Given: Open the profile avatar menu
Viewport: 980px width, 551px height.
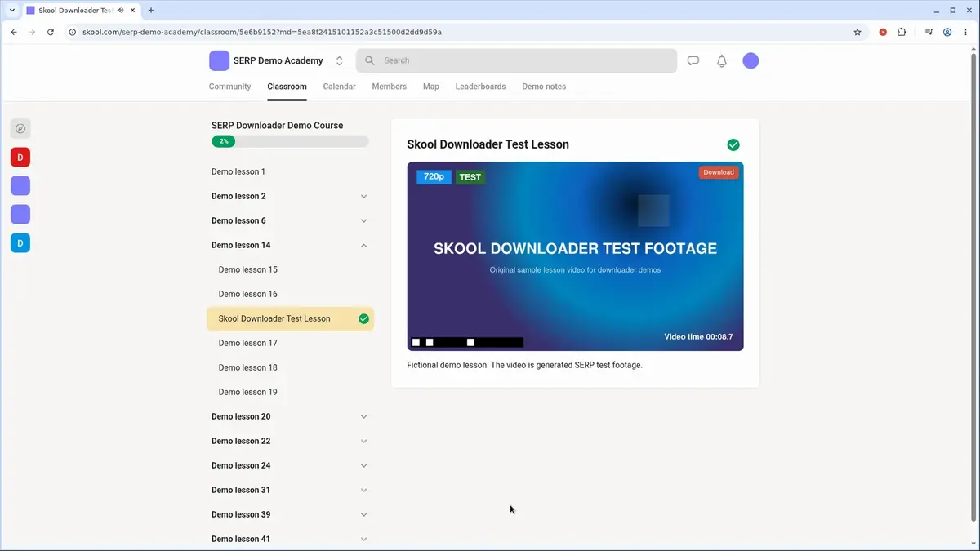Looking at the screenshot, I should coord(751,60).
